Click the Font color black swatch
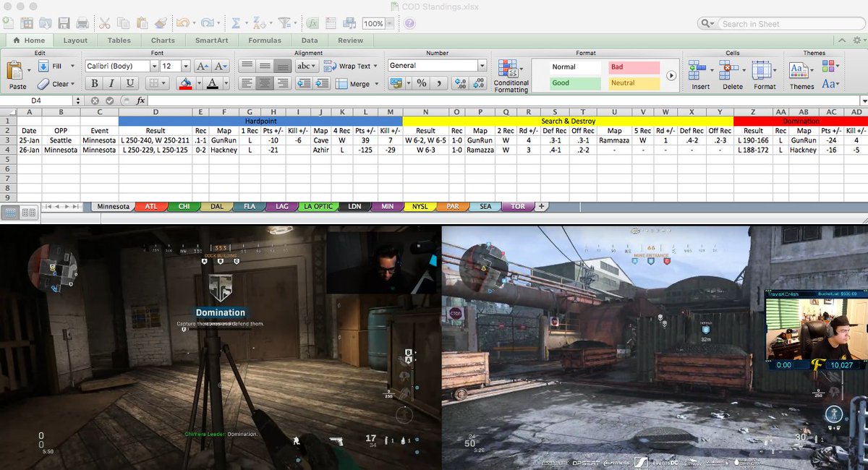 point(212,84)
